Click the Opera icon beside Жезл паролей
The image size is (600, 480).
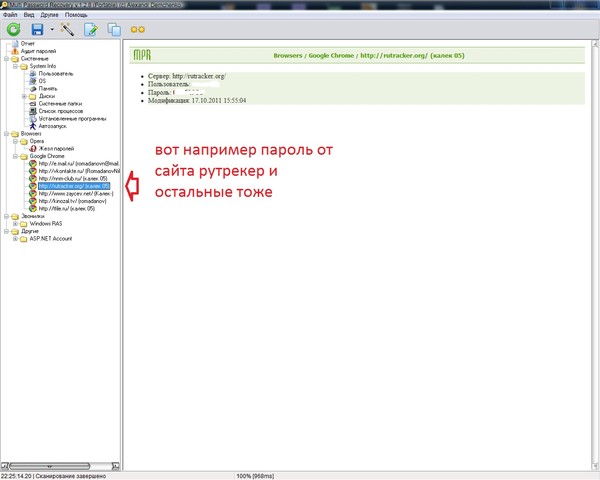point(33,149)
